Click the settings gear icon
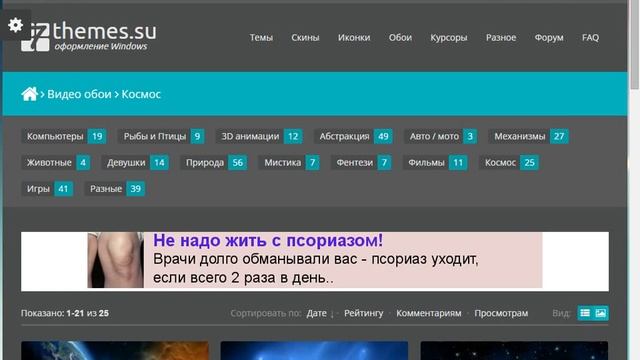The image size is (640, 360). click(15, 25)
